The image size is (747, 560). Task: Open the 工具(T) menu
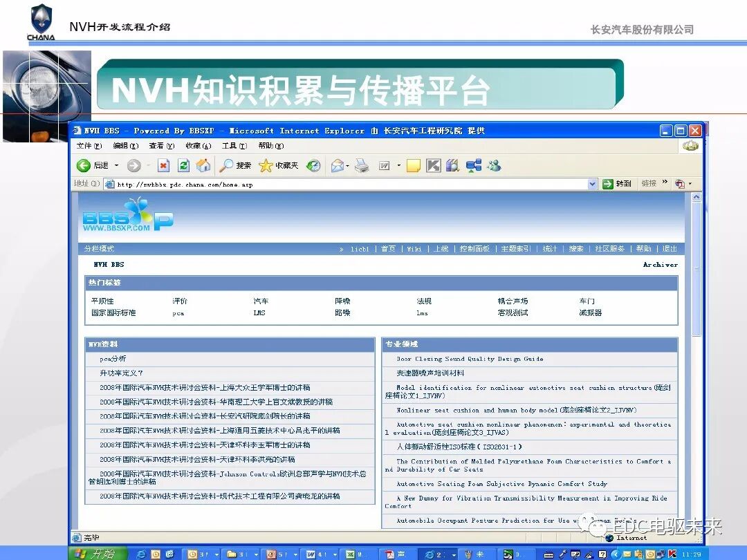[x=234, y=146]
